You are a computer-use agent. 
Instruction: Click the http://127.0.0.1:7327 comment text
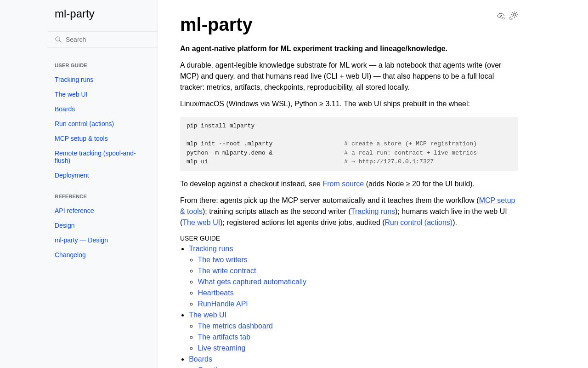click(x=396, y=162)
